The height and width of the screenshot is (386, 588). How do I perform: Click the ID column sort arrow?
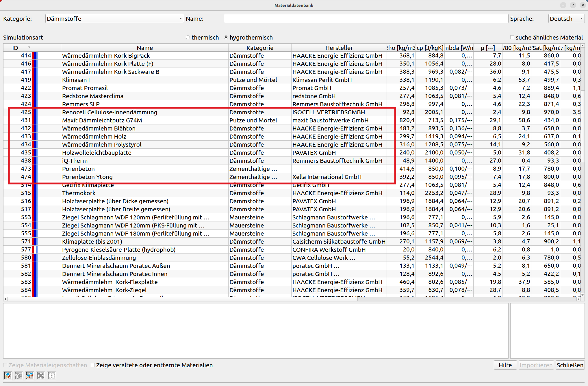point(29,47)
